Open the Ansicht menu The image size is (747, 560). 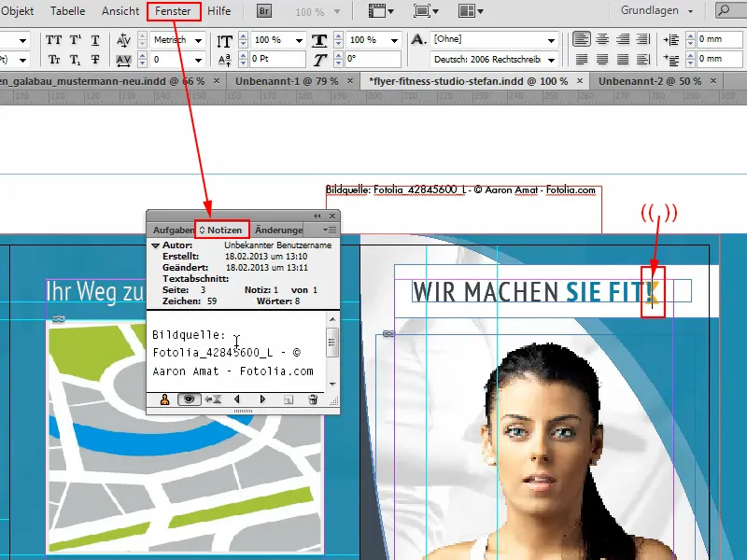(120, 11)
